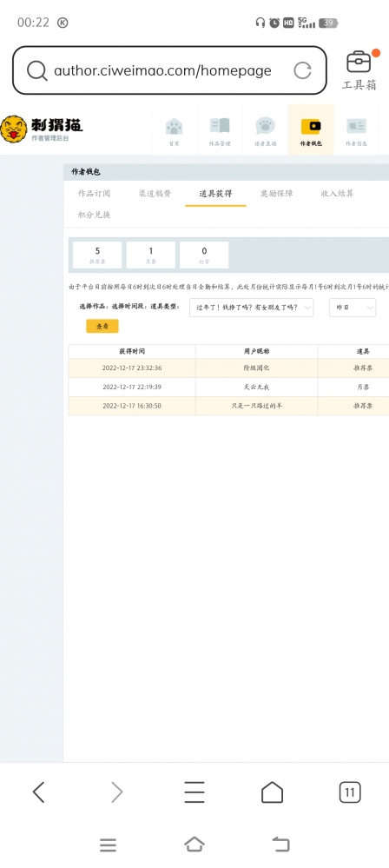Select the 作者钱包 wallet icon
This screenshot has width=389, height=868.
click(311, 126)
